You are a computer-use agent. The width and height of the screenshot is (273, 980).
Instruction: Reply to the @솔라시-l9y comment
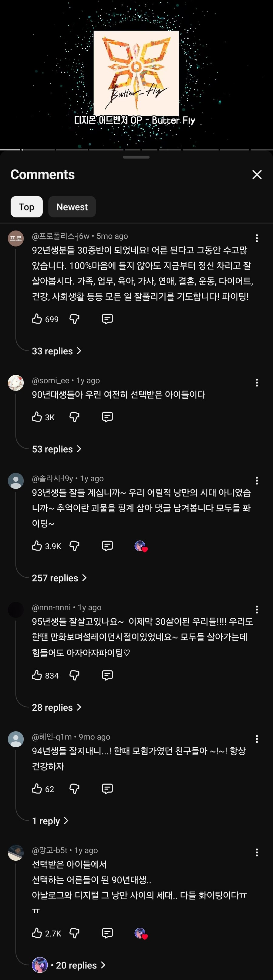(x=107, y=546)
